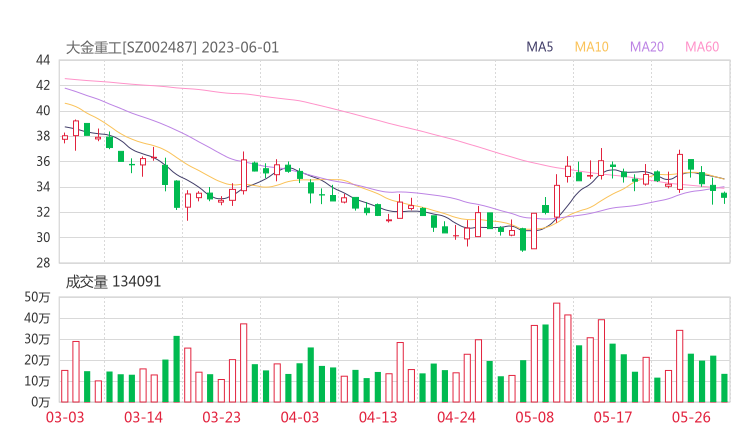Click the chart title 大金重工[SZ002487] 2023-06-01

tap(172, 48)
